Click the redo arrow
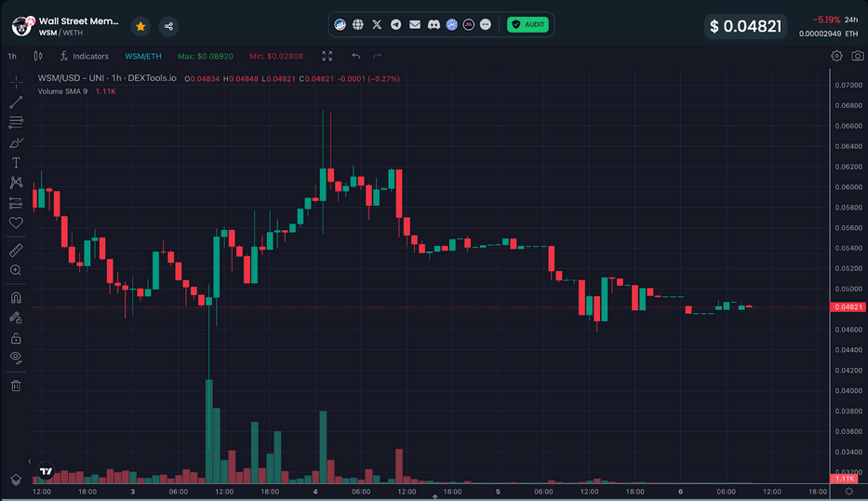This screenshot has width=868, height=501. tap(377, 56)
